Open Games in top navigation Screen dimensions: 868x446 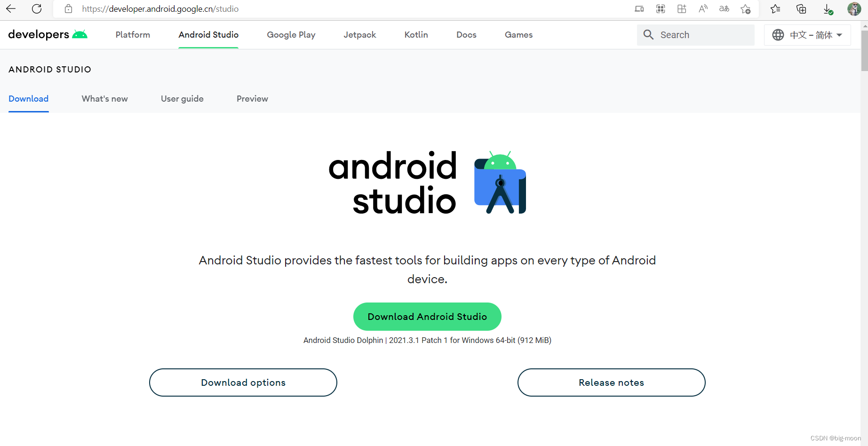(519, 34)
